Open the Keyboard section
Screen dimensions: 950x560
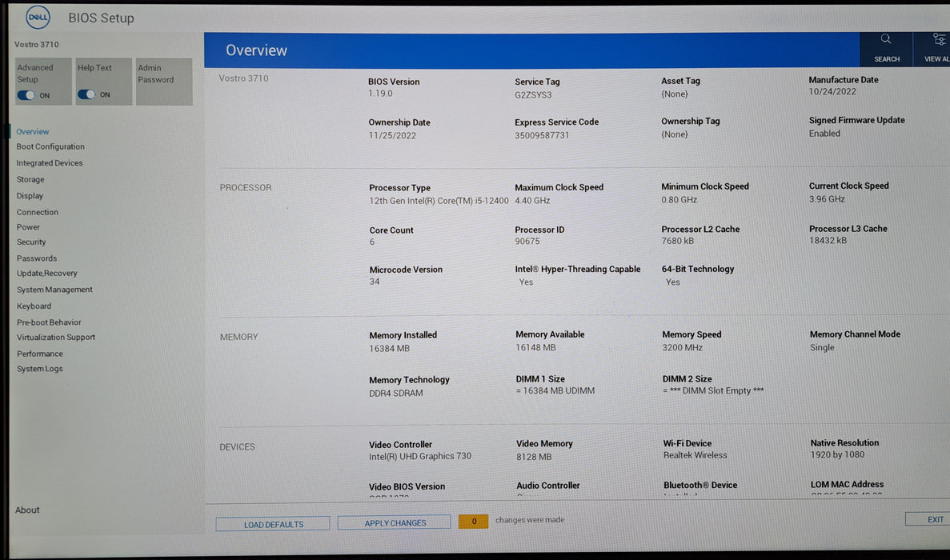pos(34,306)
